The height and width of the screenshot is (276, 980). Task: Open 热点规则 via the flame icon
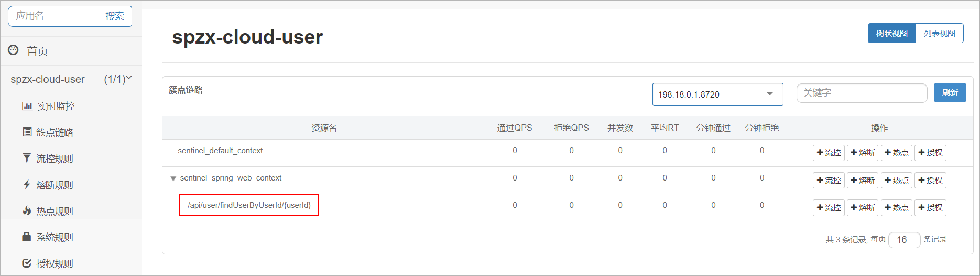pos(27,210)
